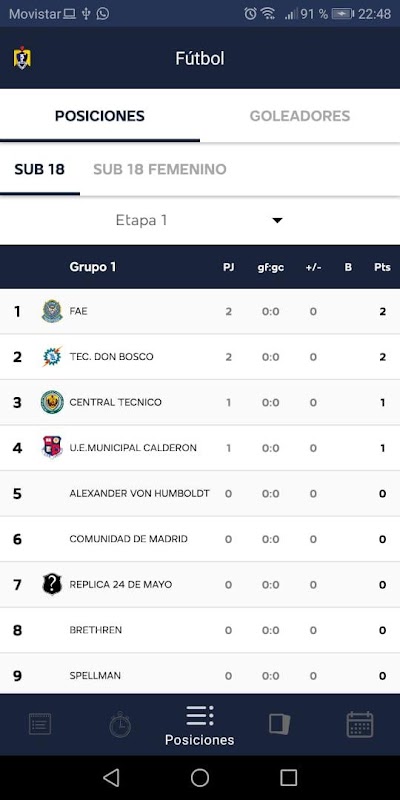Viewport: 400px width, 800px height.
Task: Open the Etapa 1 stage selector
Action: pyautogui.click(x=200, y=220)
